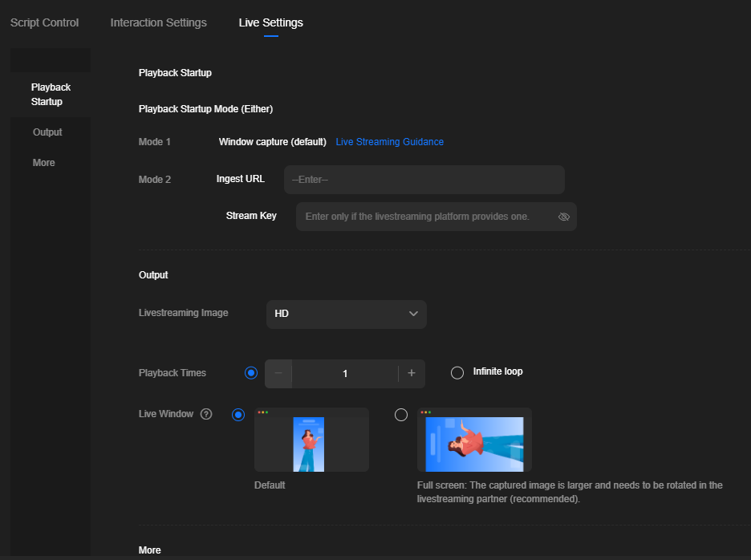Open the Live Streaming Guidance link
The height and width of the screenshot is (560, 751).
tap(389, 142)
